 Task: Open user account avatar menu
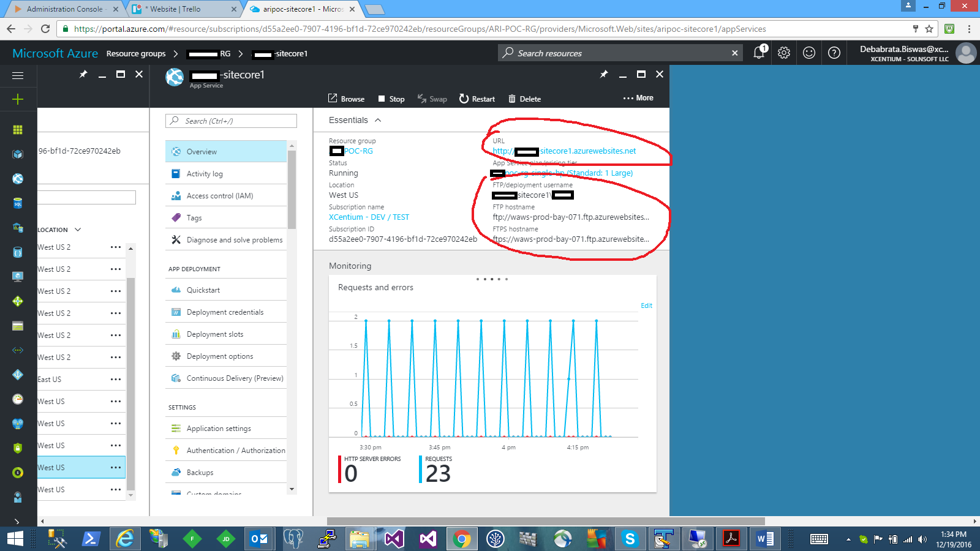(x=966, y=53)
